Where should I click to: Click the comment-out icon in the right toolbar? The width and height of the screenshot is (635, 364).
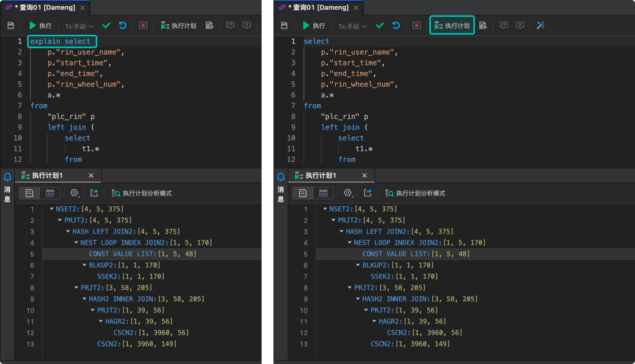point(503,25)
